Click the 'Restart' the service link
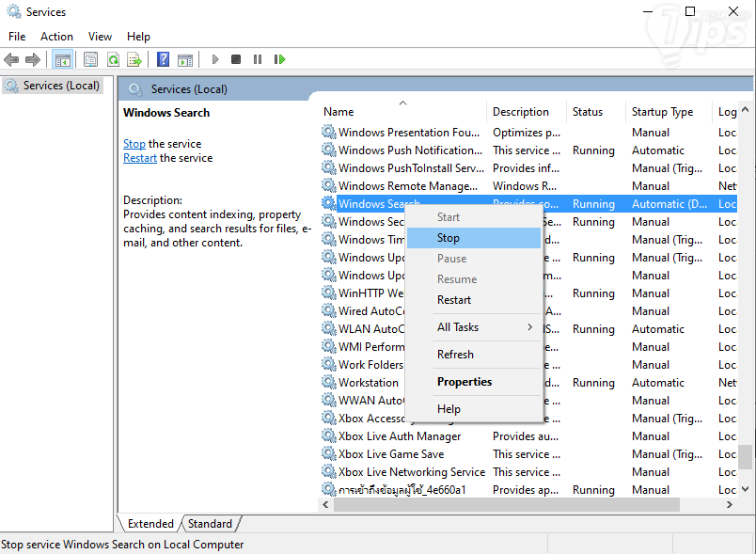Image resolution: width=756 pixels, height=554 pixels. pos(140,158)
